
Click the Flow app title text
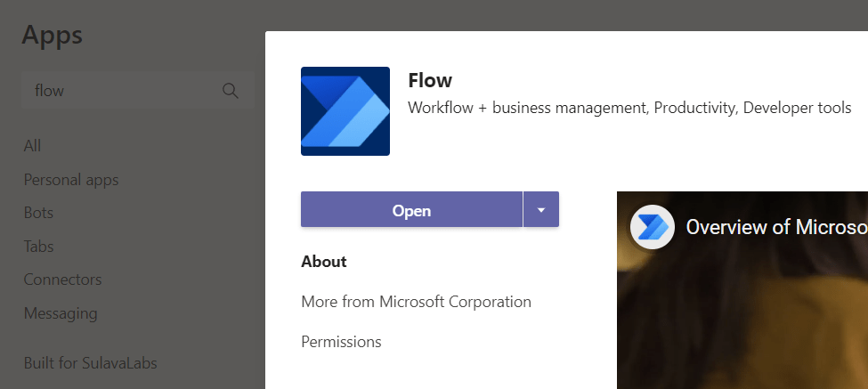point(430,80)
